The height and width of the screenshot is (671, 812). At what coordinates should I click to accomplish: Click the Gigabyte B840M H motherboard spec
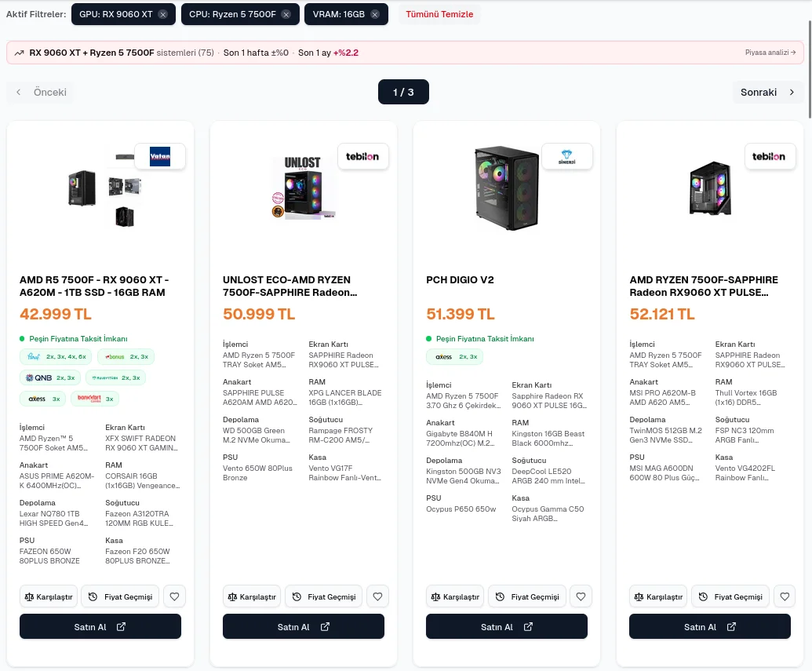tap(461, 439)
